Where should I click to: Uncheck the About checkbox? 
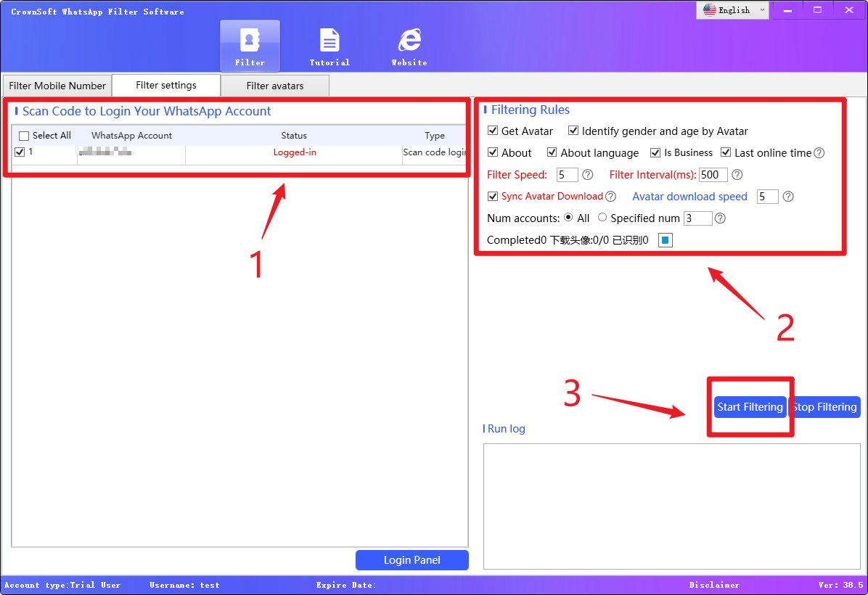[x=493, y=152]
